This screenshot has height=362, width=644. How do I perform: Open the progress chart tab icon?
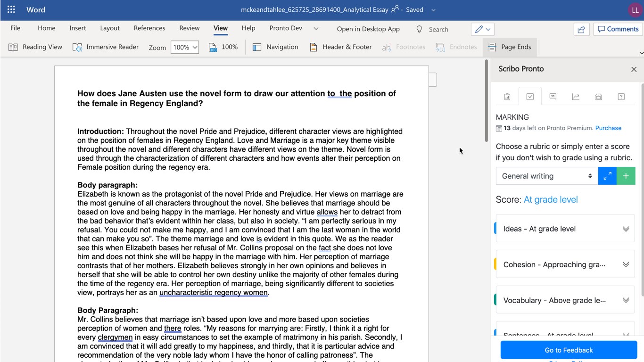coord(576,97)
